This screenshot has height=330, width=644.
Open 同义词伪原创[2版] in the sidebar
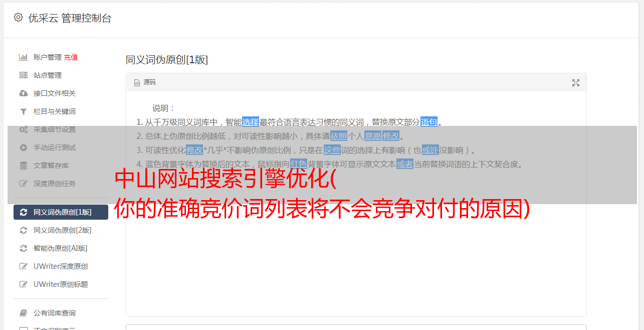pos(61,230)
